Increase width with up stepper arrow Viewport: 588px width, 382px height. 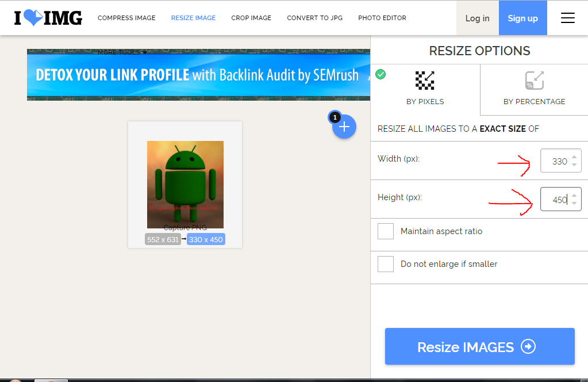pos(574,157)
